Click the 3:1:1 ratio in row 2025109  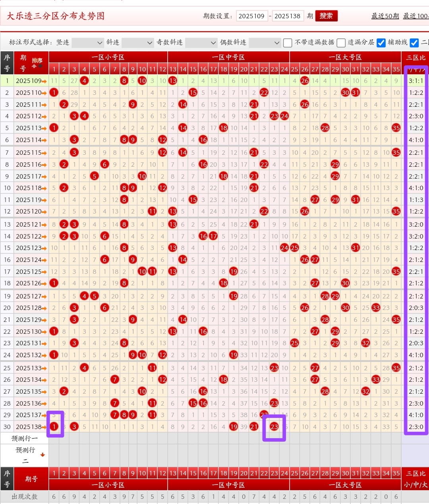pyautogui.click(x=416, y=81)
